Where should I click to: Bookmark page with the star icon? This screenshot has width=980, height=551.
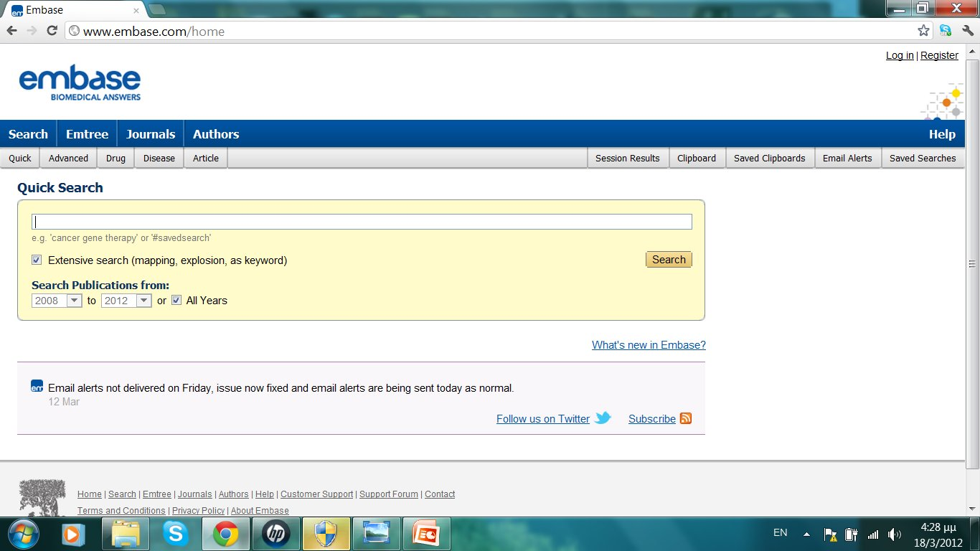924,31
